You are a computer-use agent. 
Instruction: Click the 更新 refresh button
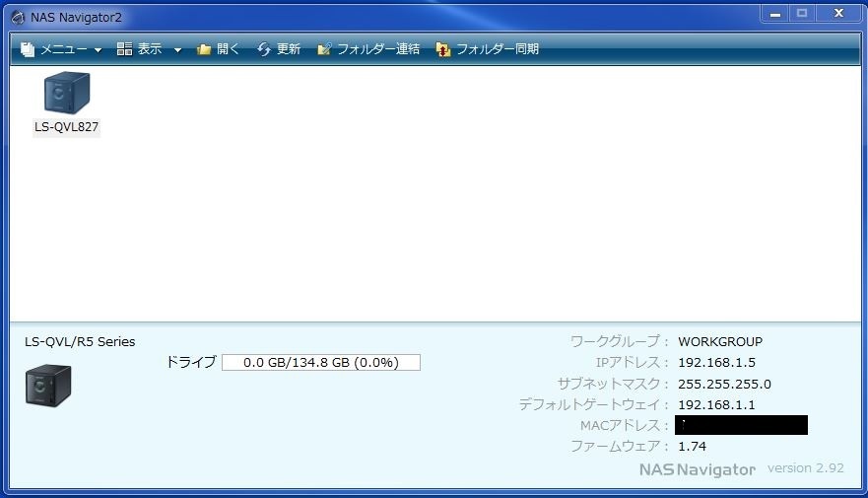point(279,49)
